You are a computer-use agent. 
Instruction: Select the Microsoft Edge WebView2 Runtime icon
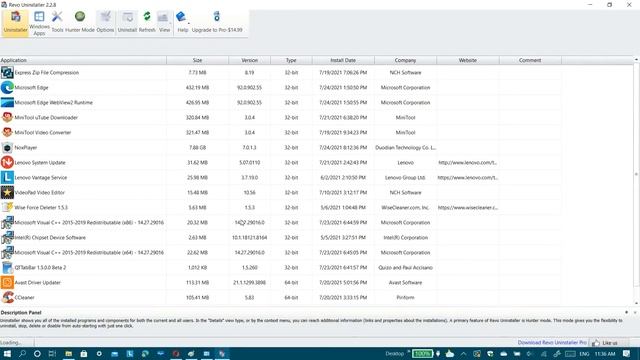[x=7, y=102]
